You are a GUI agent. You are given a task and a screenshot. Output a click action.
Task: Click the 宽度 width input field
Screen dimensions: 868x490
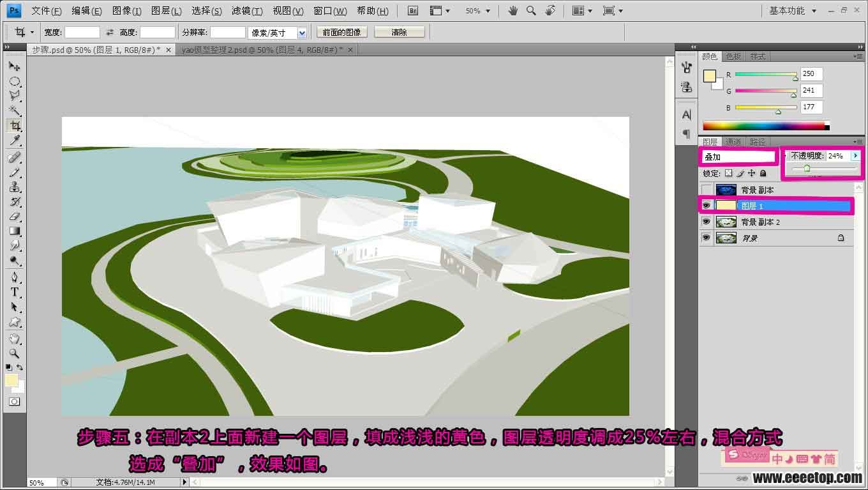pyautogui.click(x=82, y=32)
